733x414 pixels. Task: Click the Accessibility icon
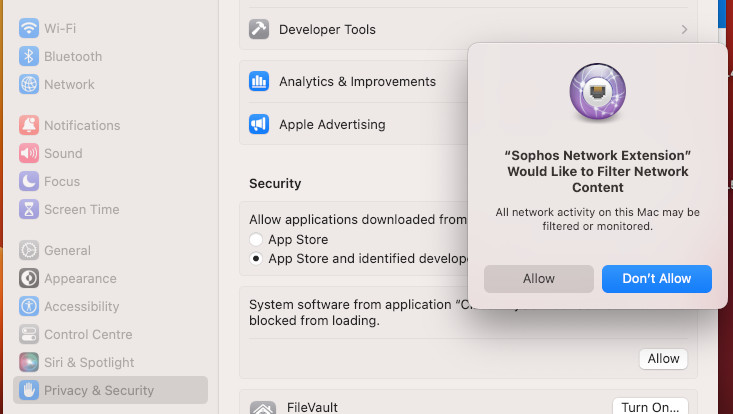pyautogui.click(x=29, y=307)
